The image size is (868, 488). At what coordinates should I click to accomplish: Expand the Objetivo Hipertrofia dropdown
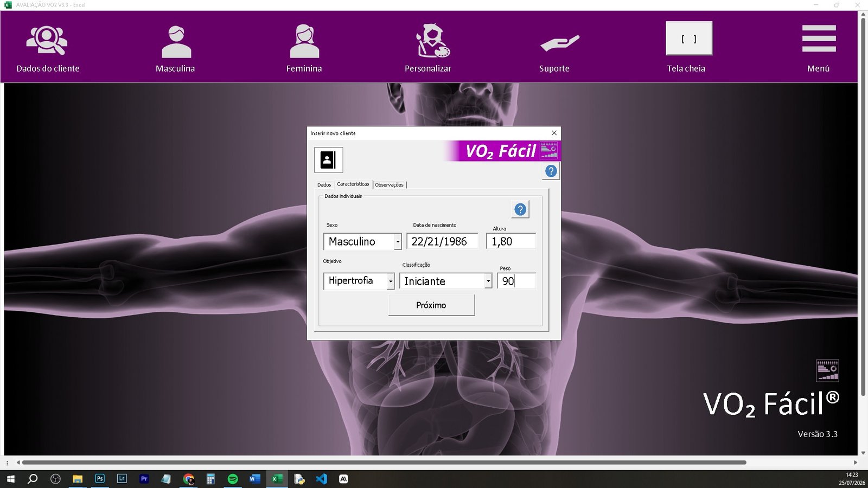tap(390, 281)
